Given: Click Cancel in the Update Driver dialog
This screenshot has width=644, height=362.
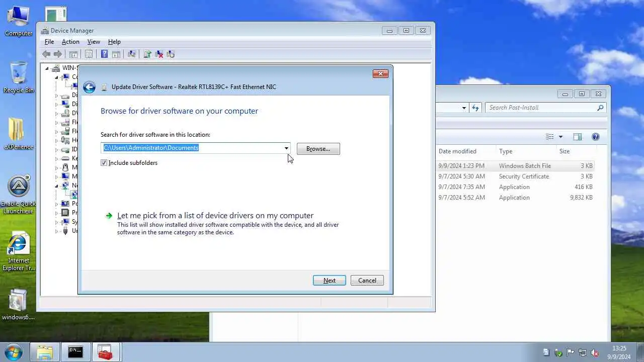Looking at the screenshot, I should tap(367, 281).
